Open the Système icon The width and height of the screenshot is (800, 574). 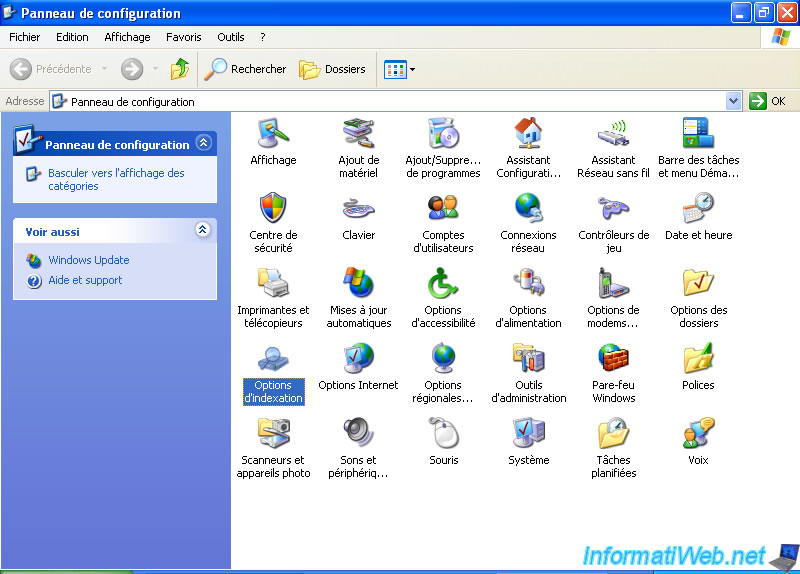pyautogui.click(x=529, y=442)
